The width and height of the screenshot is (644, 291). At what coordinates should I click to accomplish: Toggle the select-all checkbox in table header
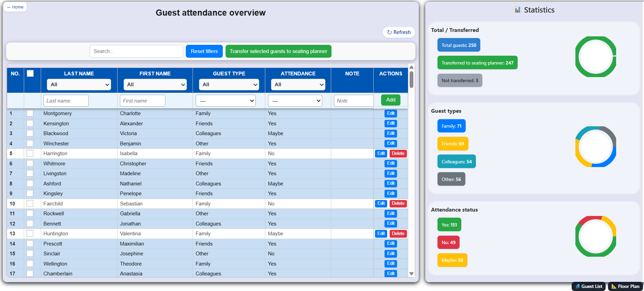pos(30,73)
